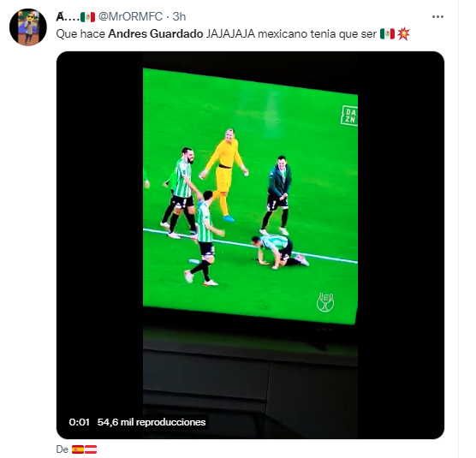Play the video on the kneeling player
Viewport: 476px width, 458px height.
280,252
